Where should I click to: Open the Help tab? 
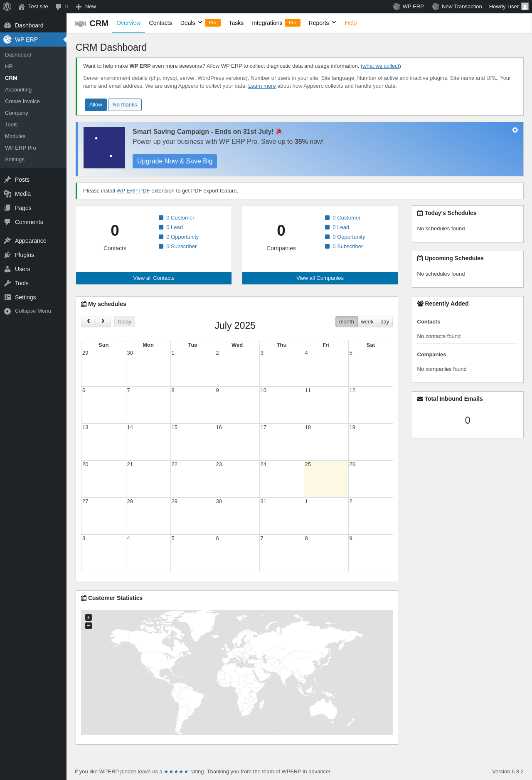(350, 23)
